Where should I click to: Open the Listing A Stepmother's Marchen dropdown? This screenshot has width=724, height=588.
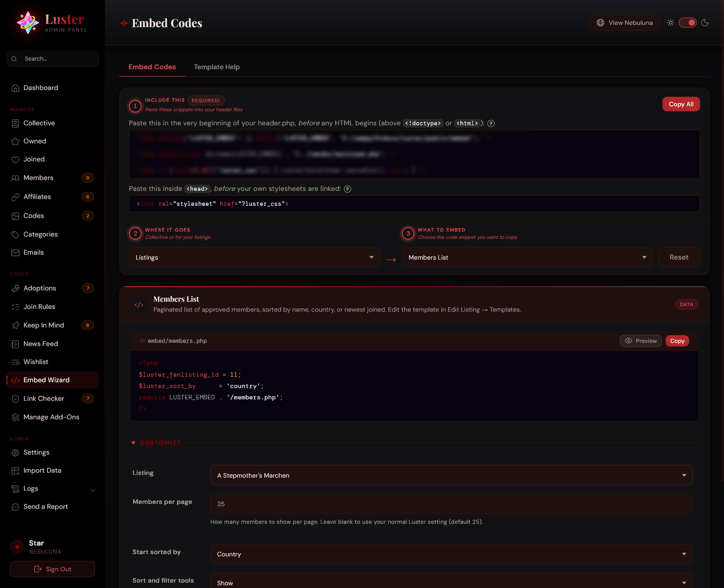pyautogui.click(x=452, y=475)
